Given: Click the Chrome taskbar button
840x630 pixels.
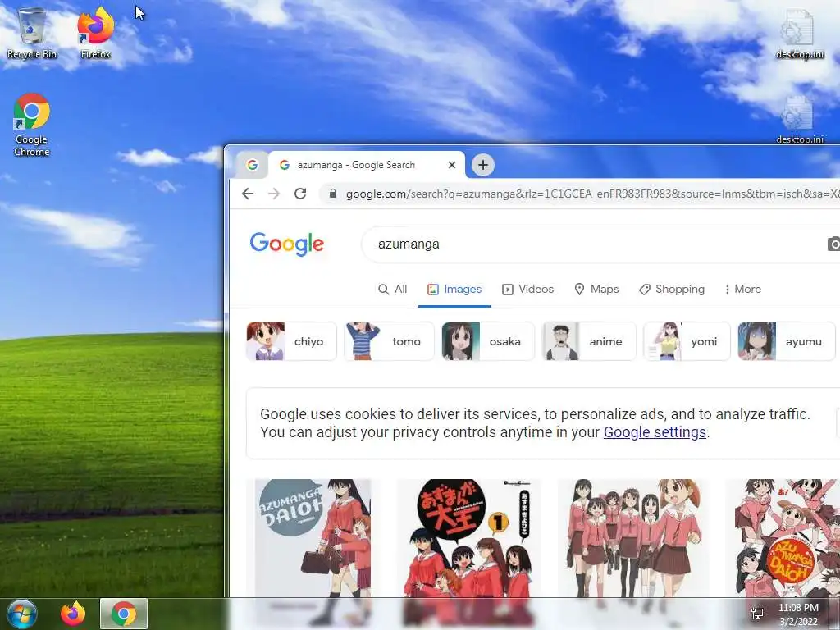Looking at the screenshot, I should point(124,614).
